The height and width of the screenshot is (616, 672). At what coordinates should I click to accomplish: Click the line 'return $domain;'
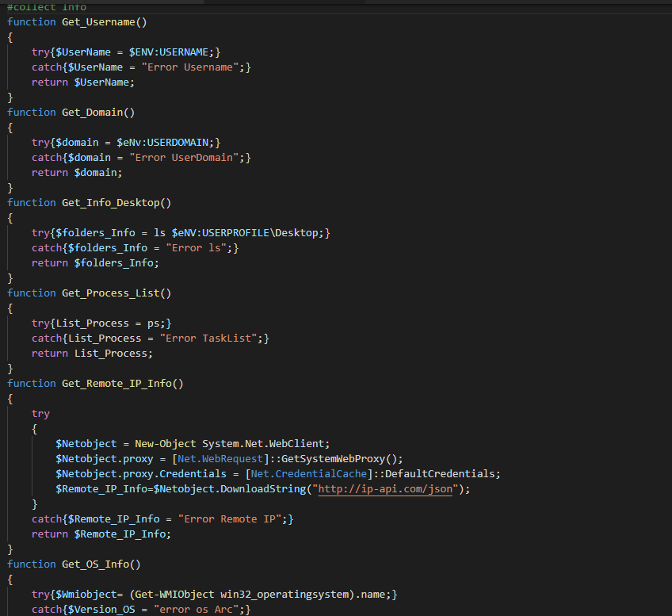[77, 172]
